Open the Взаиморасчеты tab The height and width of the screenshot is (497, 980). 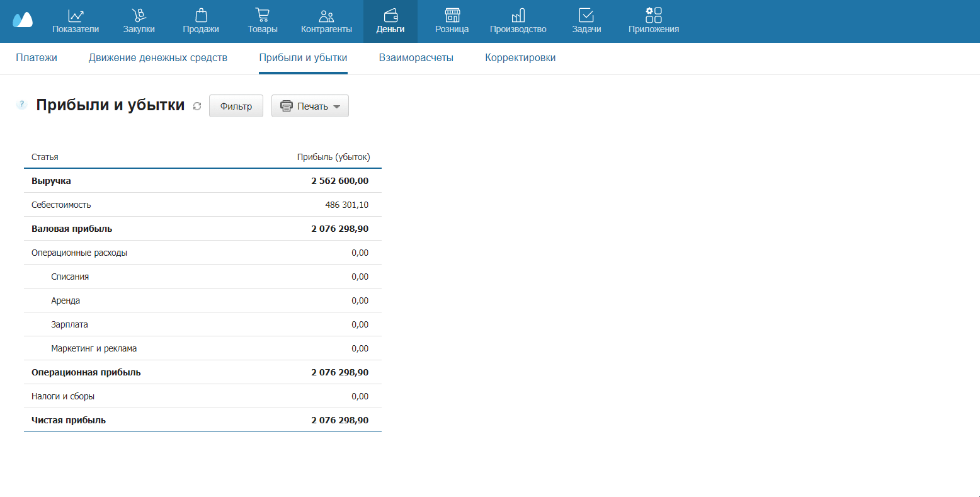[416, 58]
